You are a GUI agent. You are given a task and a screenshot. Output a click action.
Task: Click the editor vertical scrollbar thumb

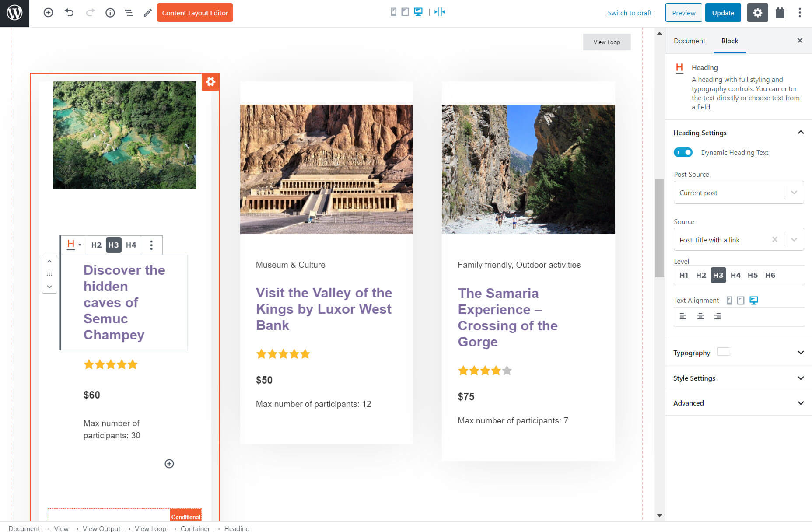coord(659,227)
